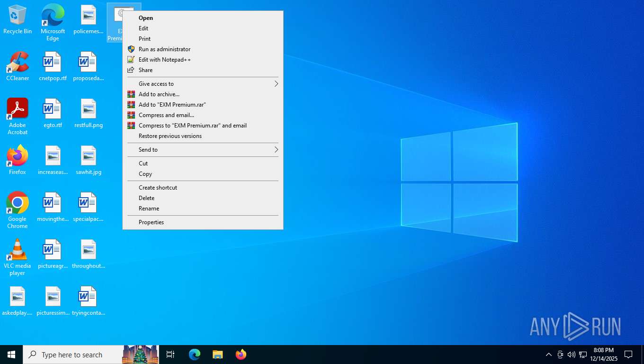The width and height of the screenshot is (644, 364).
Task: Open Task View on the taskbar
Action: pos(170,355)
